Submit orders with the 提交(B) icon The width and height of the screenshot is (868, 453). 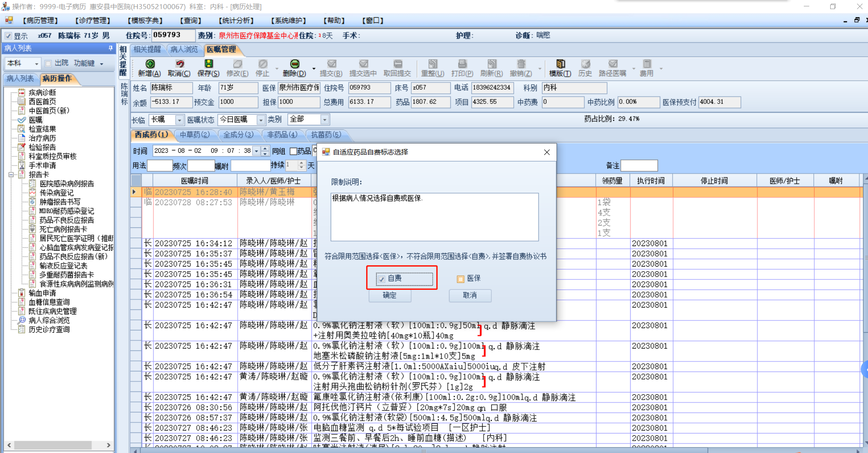[x=332, y=64]
